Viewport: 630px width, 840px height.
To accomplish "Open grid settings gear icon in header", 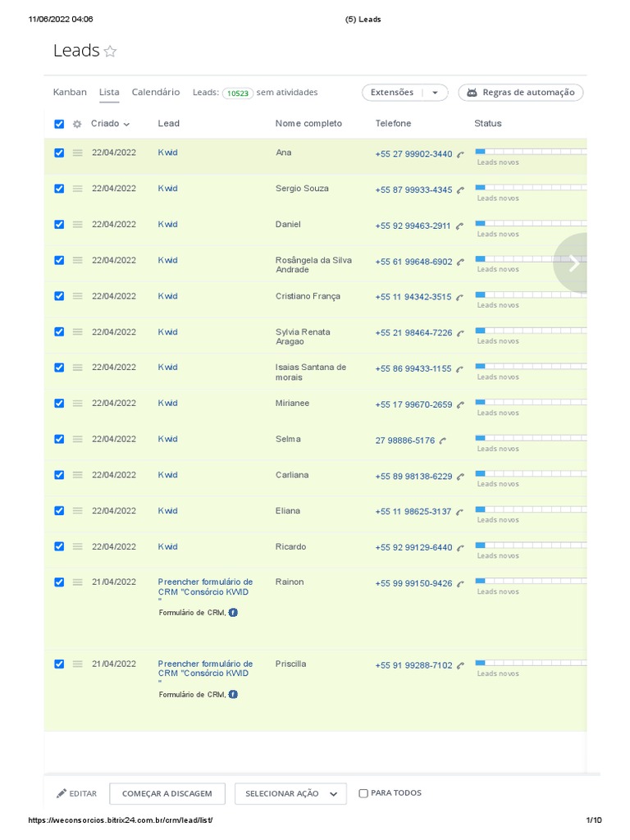I will (77, 124).
